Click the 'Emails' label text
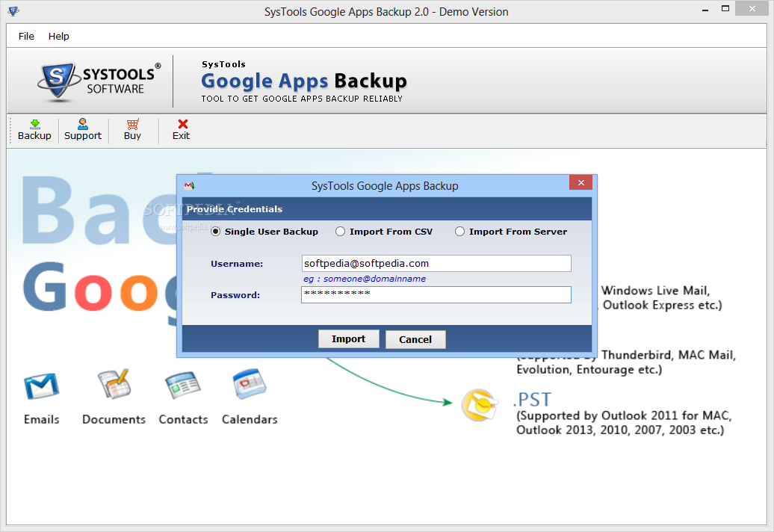The width and height of the screenshot is (774, 532). [42, 419]
